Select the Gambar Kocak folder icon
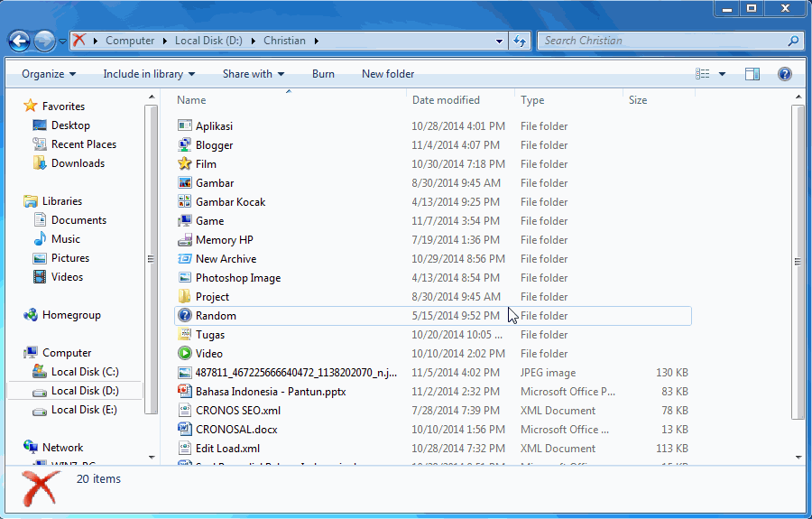The height and width of the screenshot is (519, 812). [x=184, y=202]
